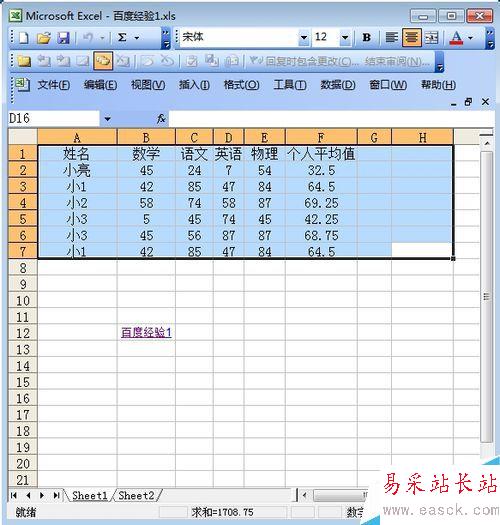Jump to last sheet with navigation arrow
The width and height of the screenshot is (500, 525).
[x=56, y=495]
